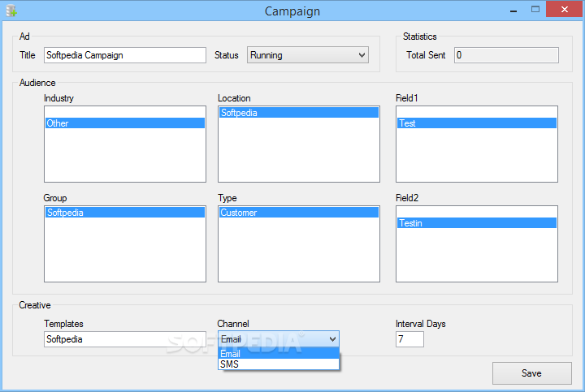Image resolution: width=585 pixels, height=392 pixels.
Task: Click the Campaign window database icon
Action: click(11, 11)
